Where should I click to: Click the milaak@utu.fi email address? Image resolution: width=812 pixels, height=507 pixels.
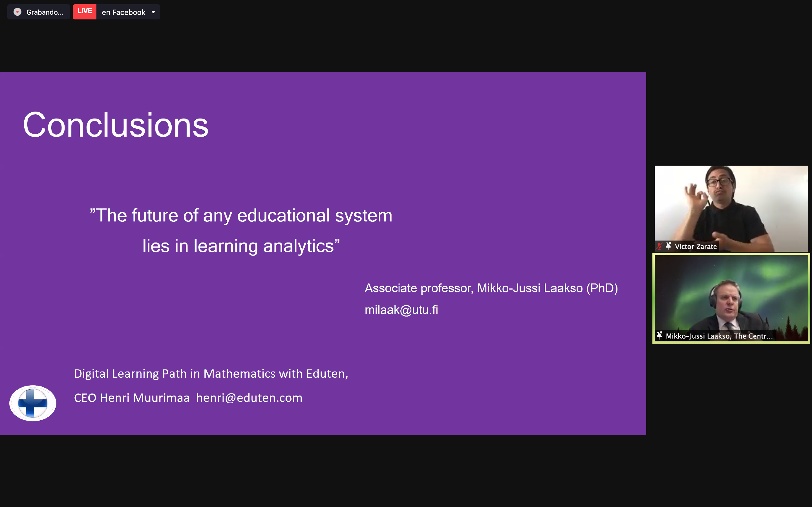point(401,310)
